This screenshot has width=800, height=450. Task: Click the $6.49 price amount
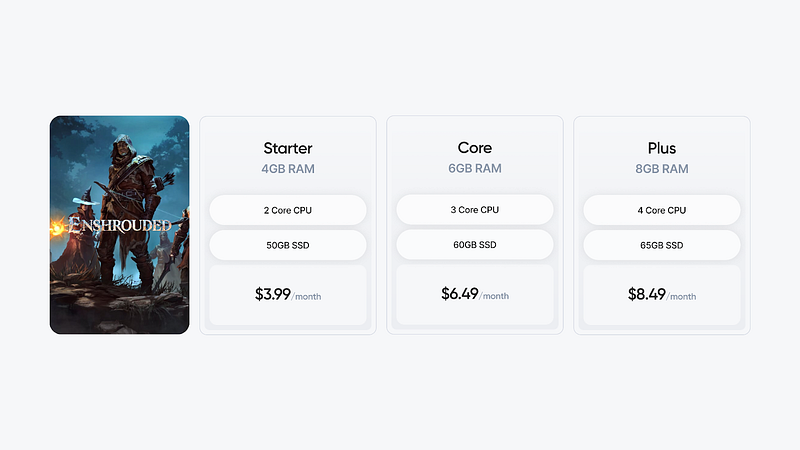pos(460,294)
